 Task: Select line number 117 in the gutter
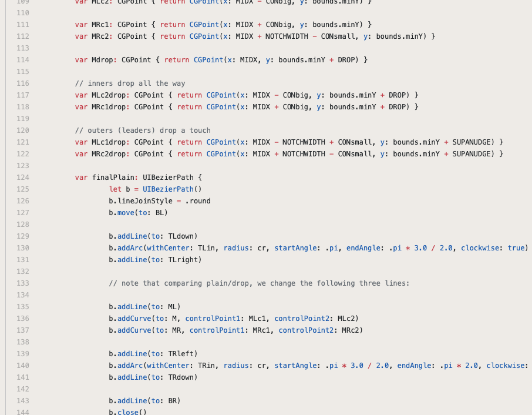pos(23,95)
